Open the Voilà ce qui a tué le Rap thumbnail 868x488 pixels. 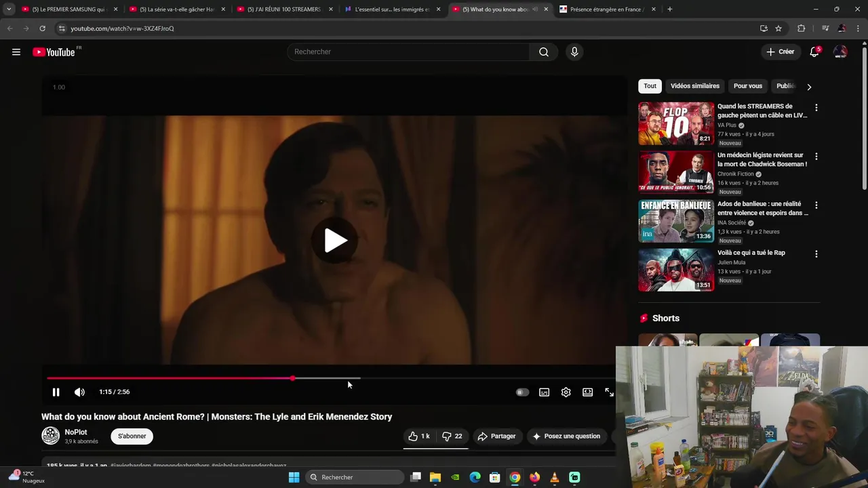(x=676, y=270)
